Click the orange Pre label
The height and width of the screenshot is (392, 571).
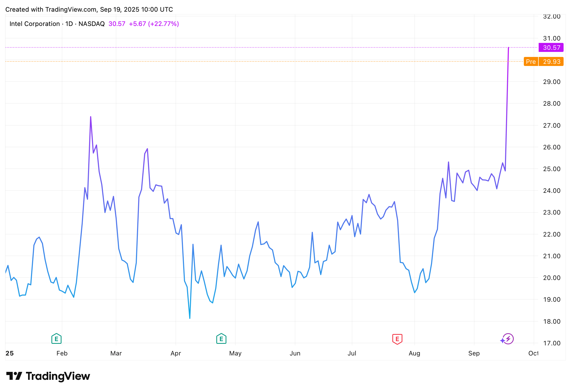[x=531, y=61]
